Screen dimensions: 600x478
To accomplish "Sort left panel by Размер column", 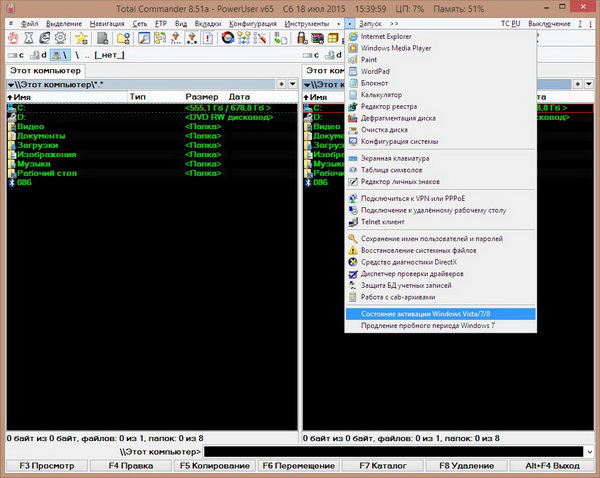I will 201,97.
